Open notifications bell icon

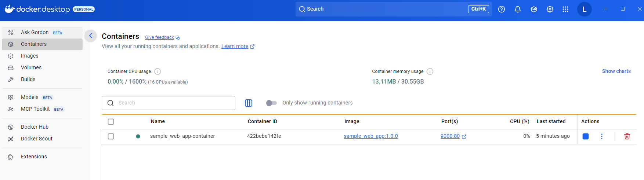point(518,9)
